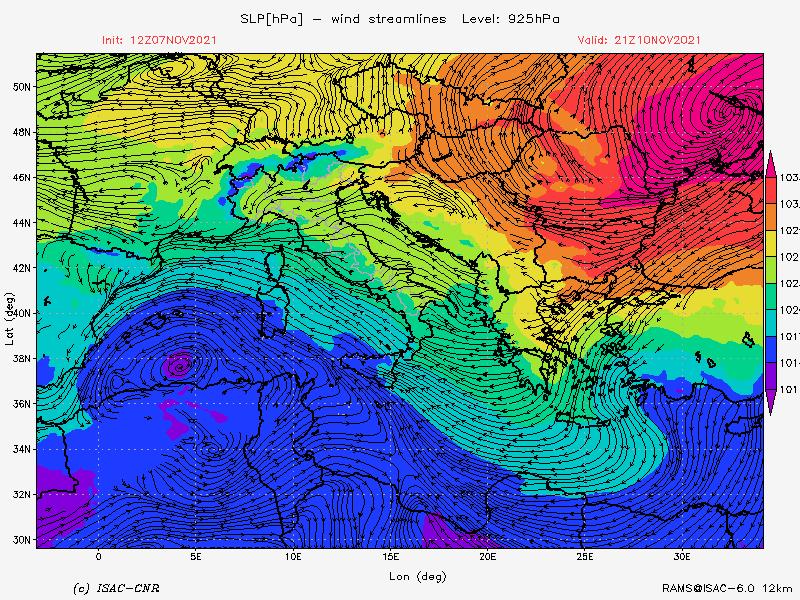
Task: Click the '30N' latitude label
Action: pyautogui.click(x=21, y=540)
